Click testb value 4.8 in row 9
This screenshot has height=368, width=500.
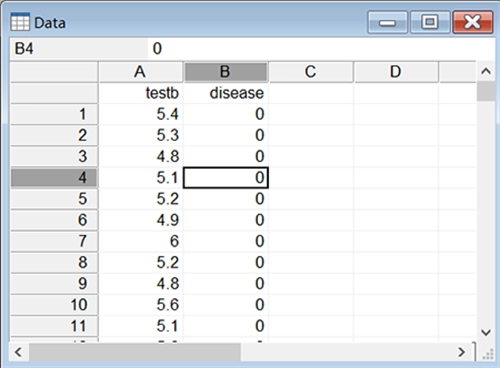[x=141, y=284]
